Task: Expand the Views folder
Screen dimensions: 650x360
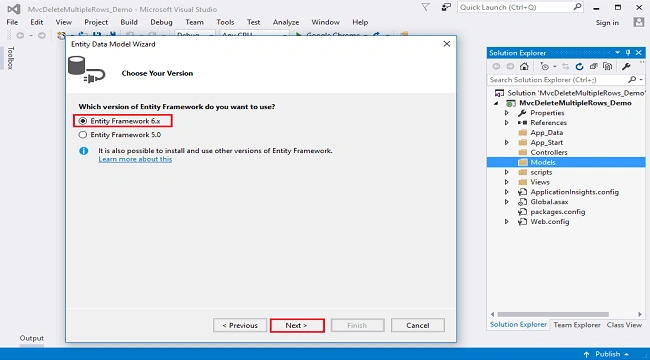Action: click(x=507, y=182)
